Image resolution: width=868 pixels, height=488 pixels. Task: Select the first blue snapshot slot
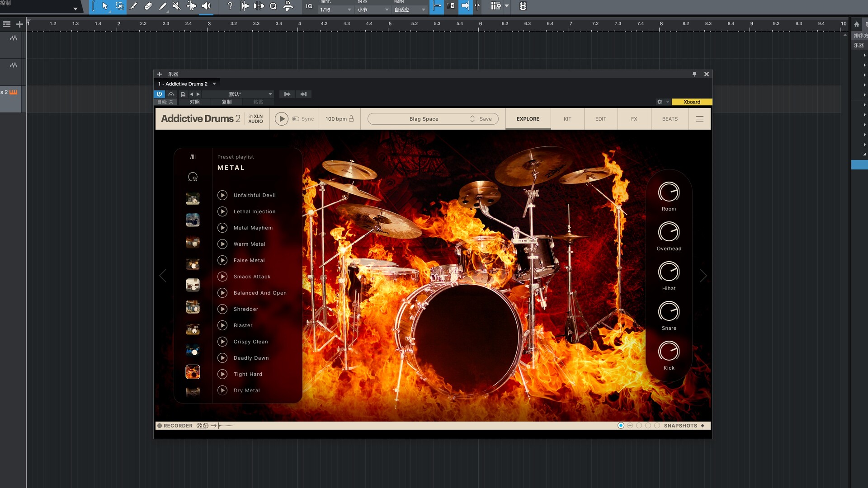pos(621,426)
